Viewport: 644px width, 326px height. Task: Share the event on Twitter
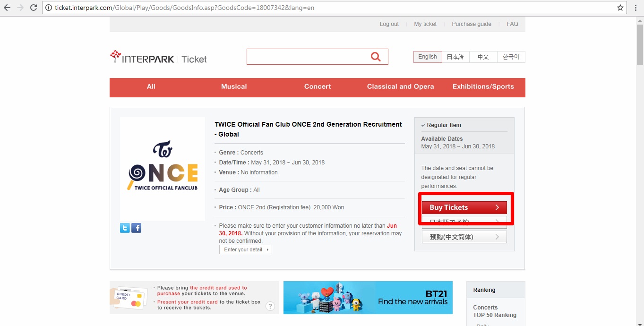click(125, 228)
